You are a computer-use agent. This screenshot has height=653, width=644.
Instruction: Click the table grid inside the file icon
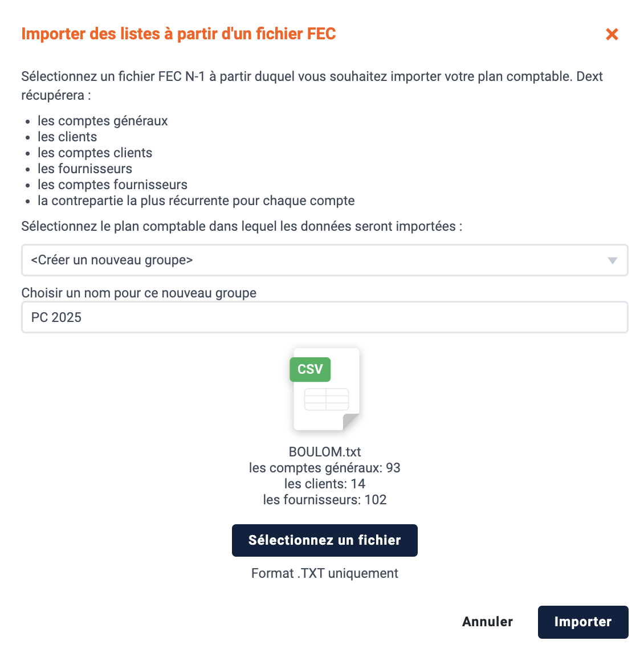[327, 399]
